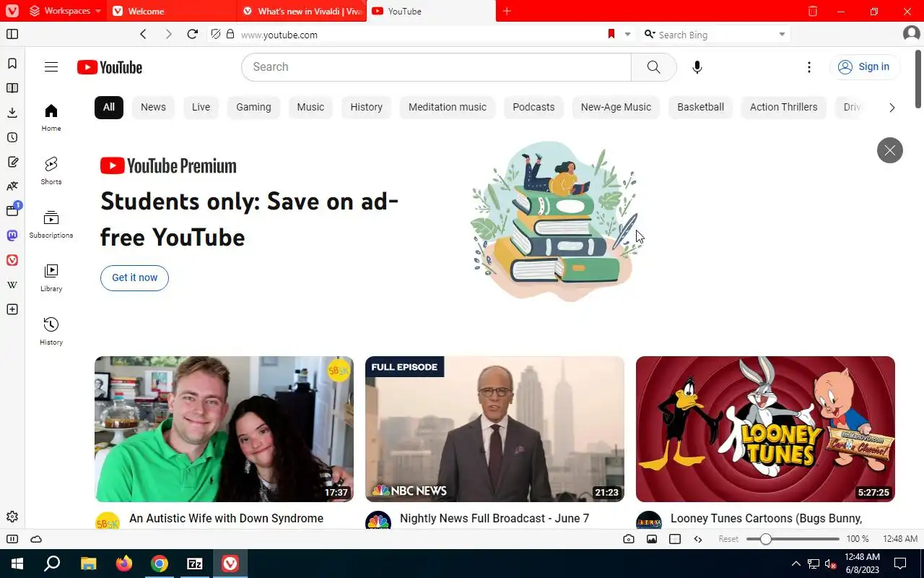The width and height of the screenshot is (924, 578).
Task: Open the Notes panel
Action: click(12, 162)
